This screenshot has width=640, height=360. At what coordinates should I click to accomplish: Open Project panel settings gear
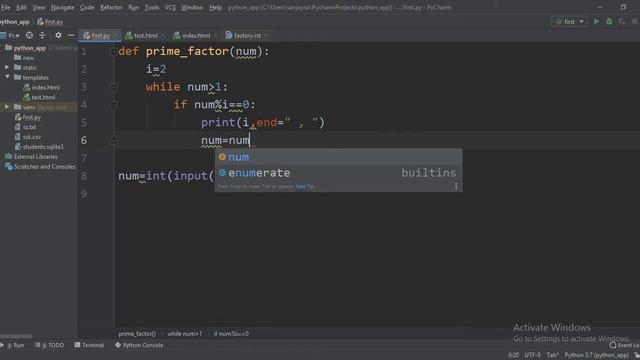click(58, 36)
